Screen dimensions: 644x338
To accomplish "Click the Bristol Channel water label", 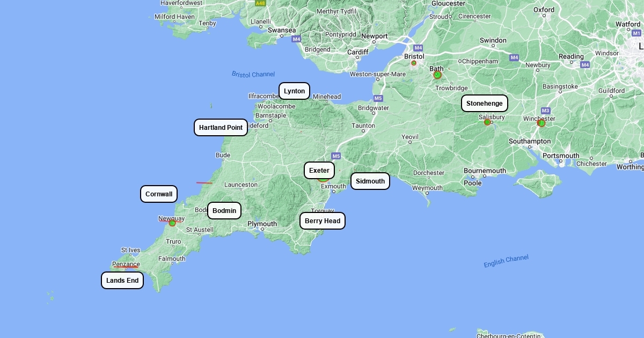I will click(253, 74).
